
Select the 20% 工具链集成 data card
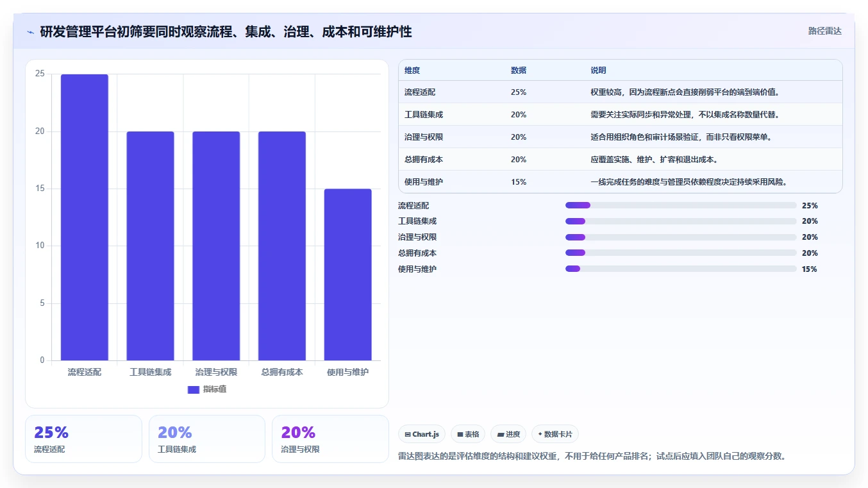[207, 439]
